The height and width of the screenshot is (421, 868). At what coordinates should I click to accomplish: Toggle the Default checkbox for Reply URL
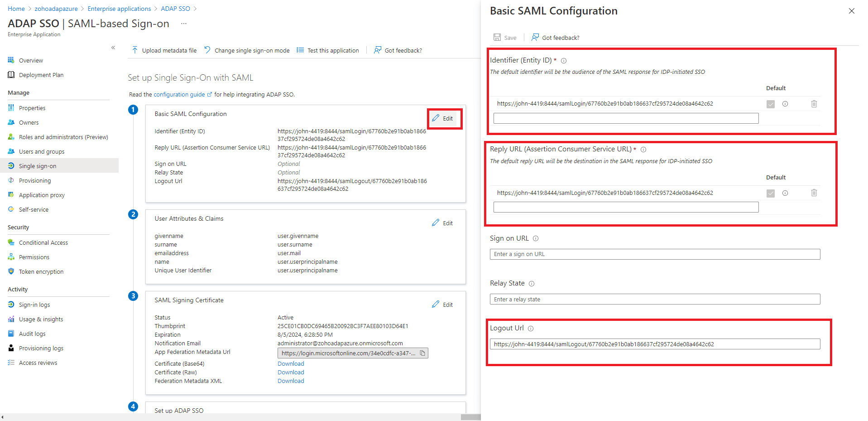tap(770, 194)
